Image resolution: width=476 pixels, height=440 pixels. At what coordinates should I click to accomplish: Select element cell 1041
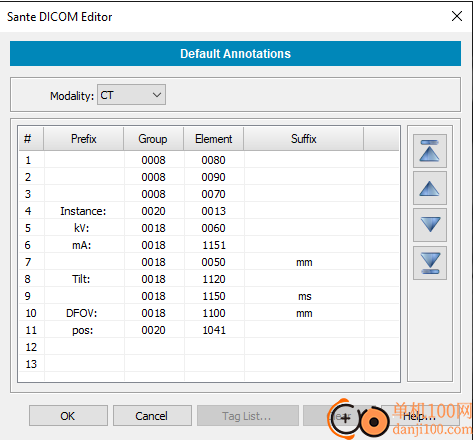[214, 330]
